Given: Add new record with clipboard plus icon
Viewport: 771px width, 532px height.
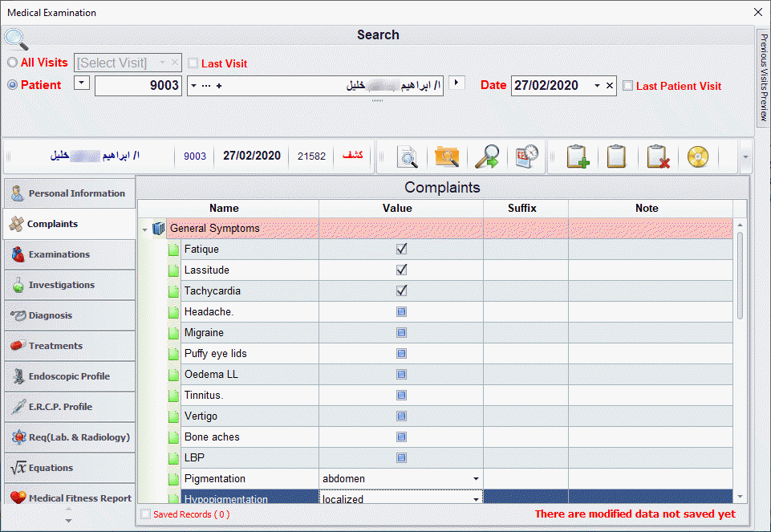Looking at the screenshot, I should click(578, 157).
